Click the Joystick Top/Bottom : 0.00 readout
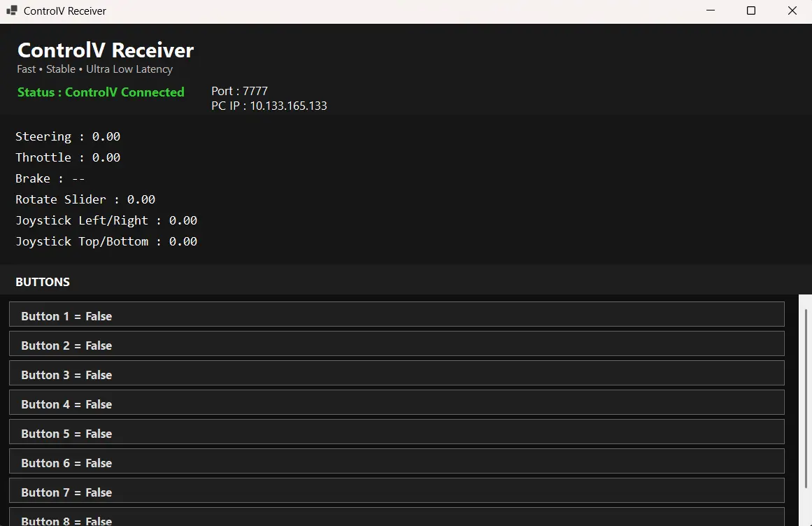This screenshot has height=526, width=812. (x=106, y=242)
